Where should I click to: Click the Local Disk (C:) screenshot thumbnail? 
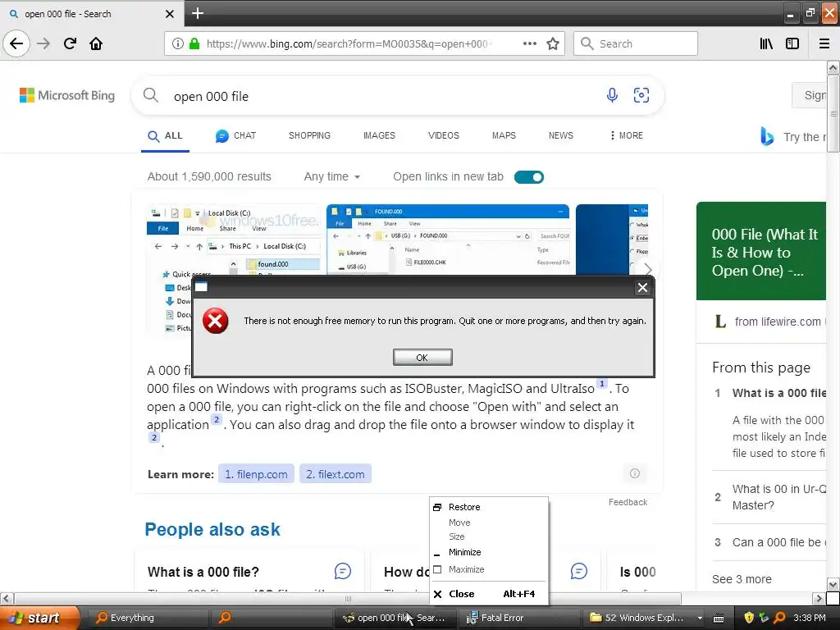(x=234, y=240)
